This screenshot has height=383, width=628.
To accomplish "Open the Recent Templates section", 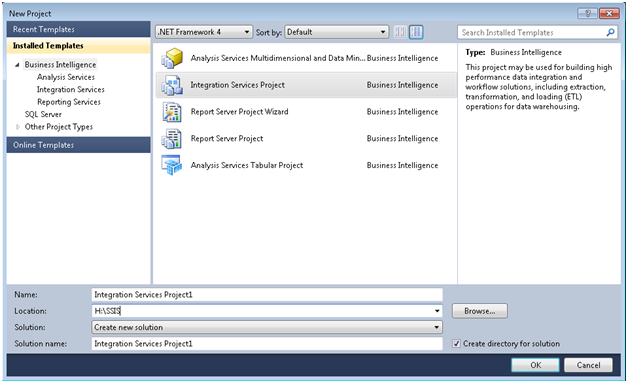I will pos(78,29).
